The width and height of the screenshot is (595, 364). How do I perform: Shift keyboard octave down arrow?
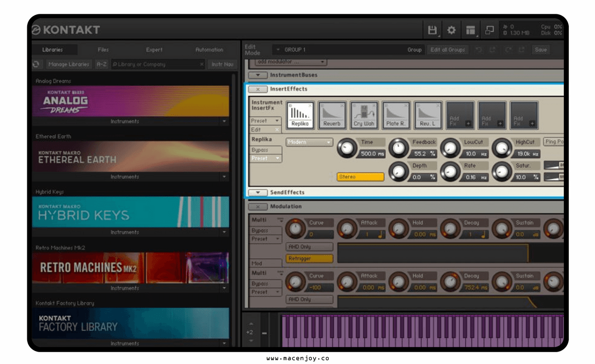250,341
